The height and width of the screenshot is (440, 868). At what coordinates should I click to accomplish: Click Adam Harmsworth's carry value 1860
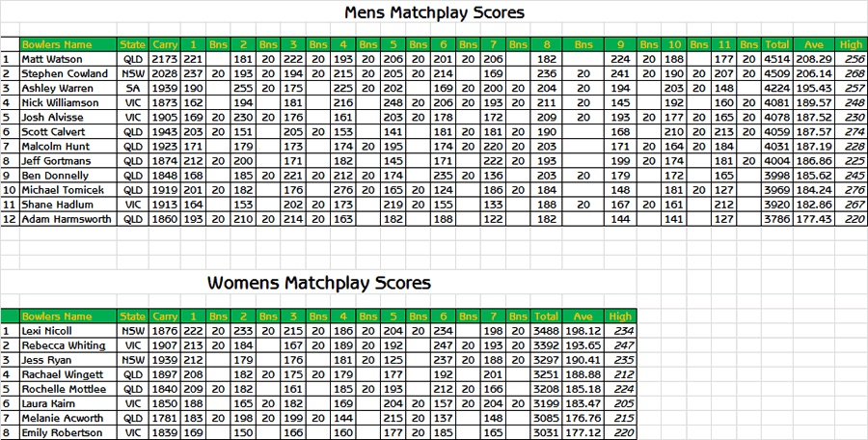[x=165, y=219]
